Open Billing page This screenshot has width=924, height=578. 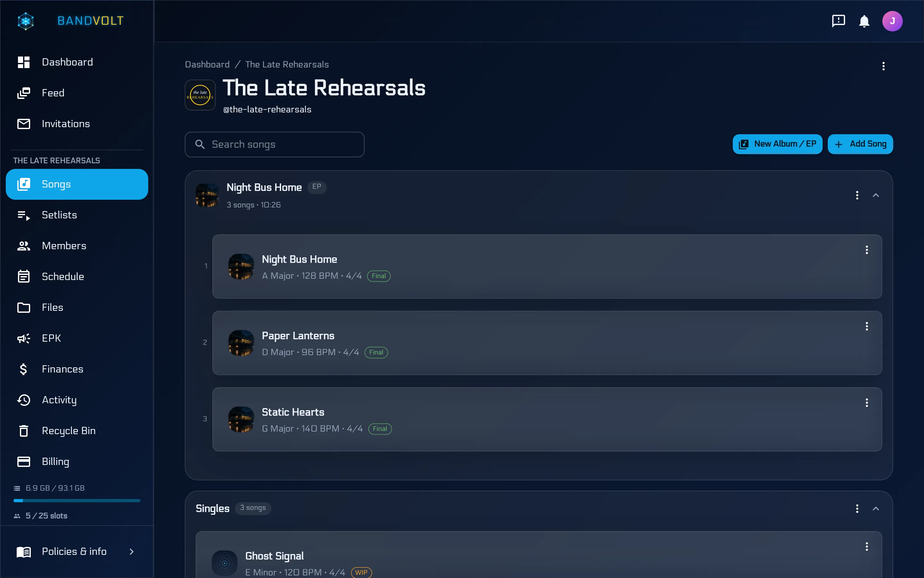coord(77,461)
